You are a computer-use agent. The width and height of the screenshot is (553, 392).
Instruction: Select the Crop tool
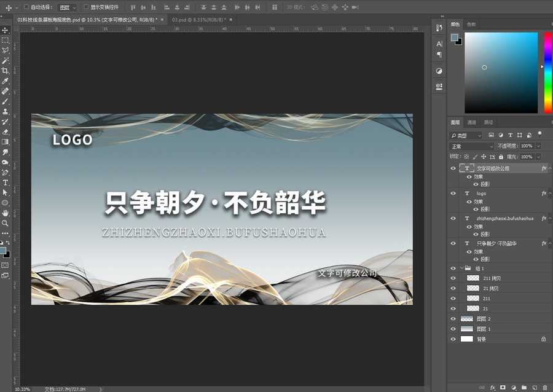coord(6,71)
